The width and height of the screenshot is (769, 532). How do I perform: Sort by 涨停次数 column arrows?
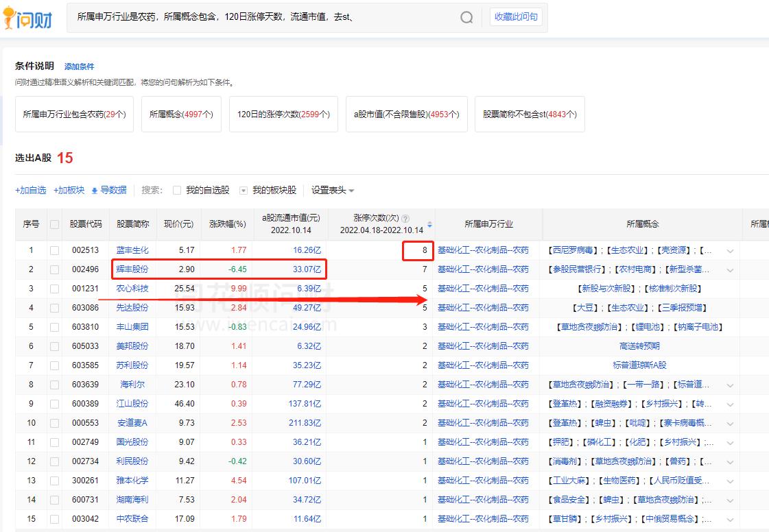tap(429, 224)
